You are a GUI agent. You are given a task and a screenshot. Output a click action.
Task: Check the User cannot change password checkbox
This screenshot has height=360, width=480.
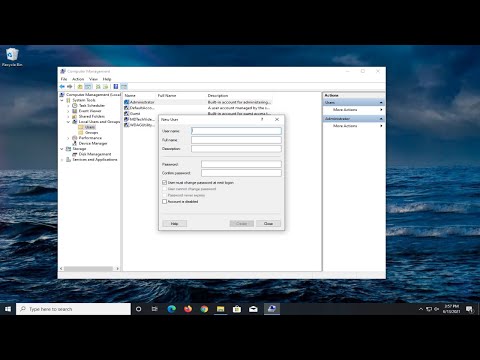point(164,189)
